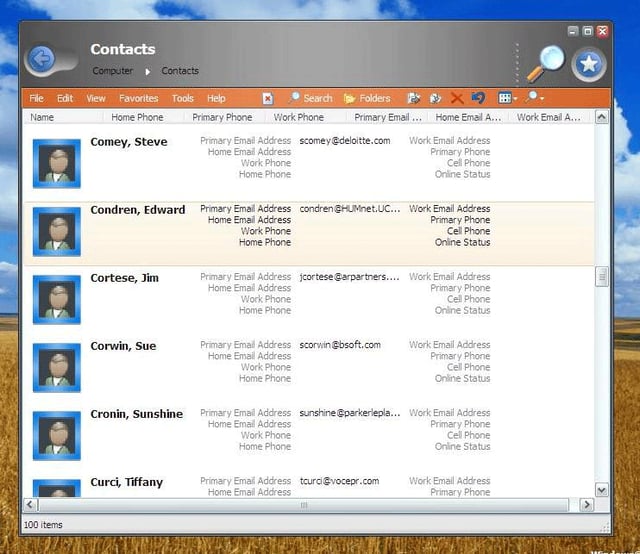The image size is (640, 554).
Task: Select the contact name Corwin, Sue
Action: pos(123,346)
